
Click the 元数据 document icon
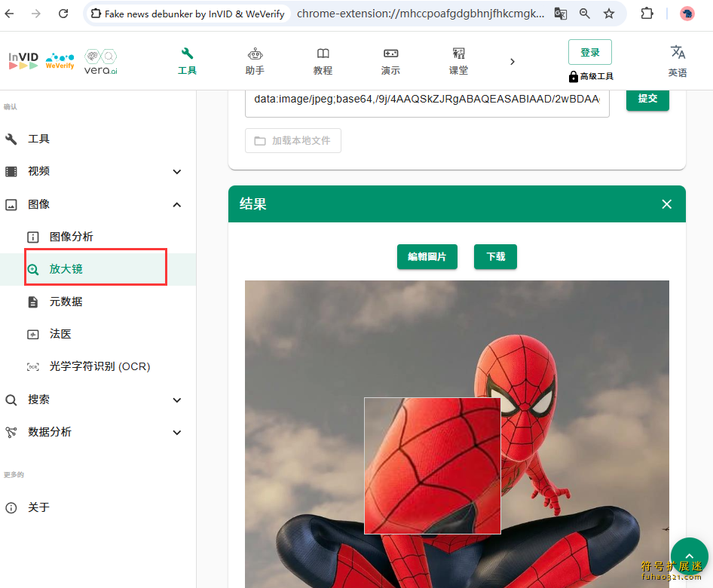pyautogui.click(x=32, y=302)
